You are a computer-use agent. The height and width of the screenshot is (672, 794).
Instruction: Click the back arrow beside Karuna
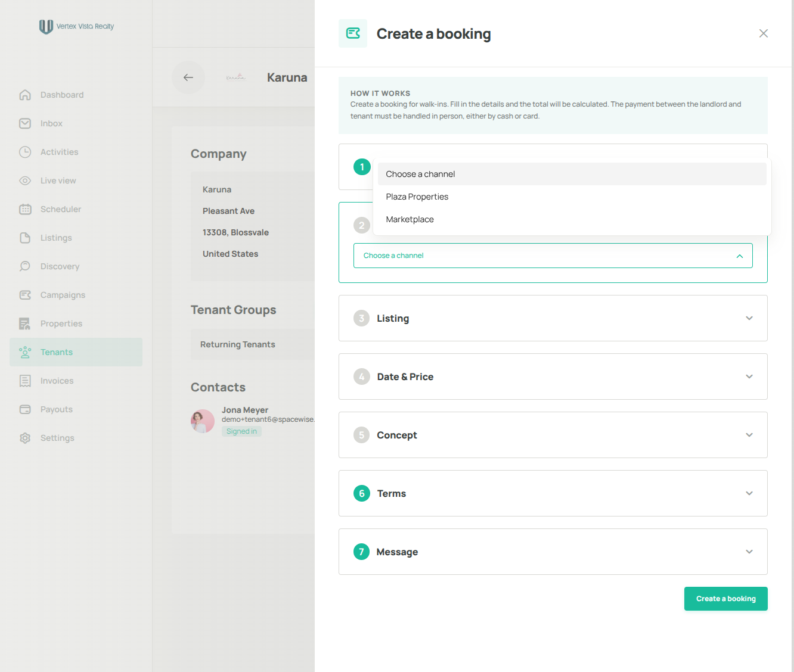coord(188,77)
